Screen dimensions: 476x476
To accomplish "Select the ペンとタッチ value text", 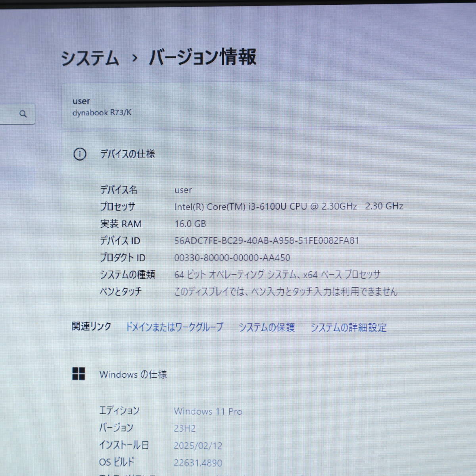I will pos(286,292).
